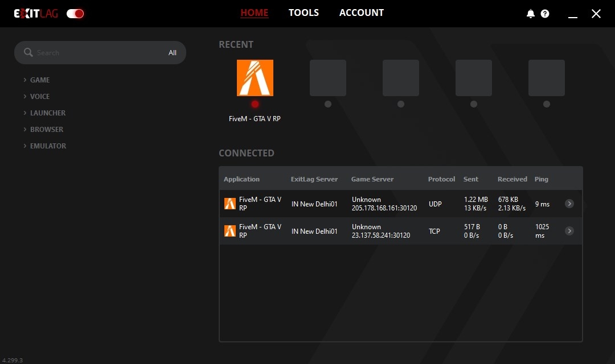Image resolution: width=615 pixels, height=364 pixels.
Task: Go to the ACCOUNT tab
Action: pyautogui.click(x=362, y=13)
